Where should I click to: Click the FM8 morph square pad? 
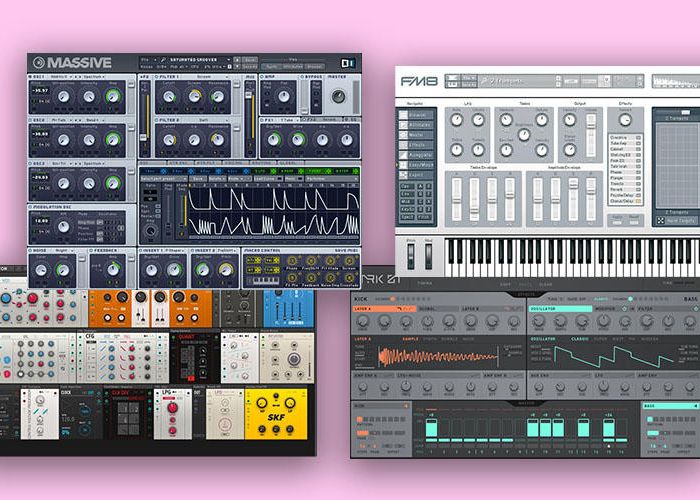tap(676, 166)
